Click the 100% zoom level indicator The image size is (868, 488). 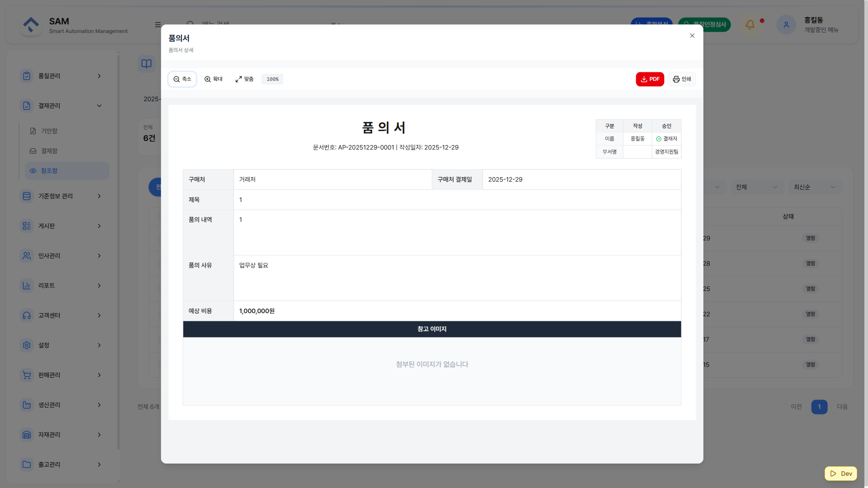pyautogui.click(x=272, y=79)
